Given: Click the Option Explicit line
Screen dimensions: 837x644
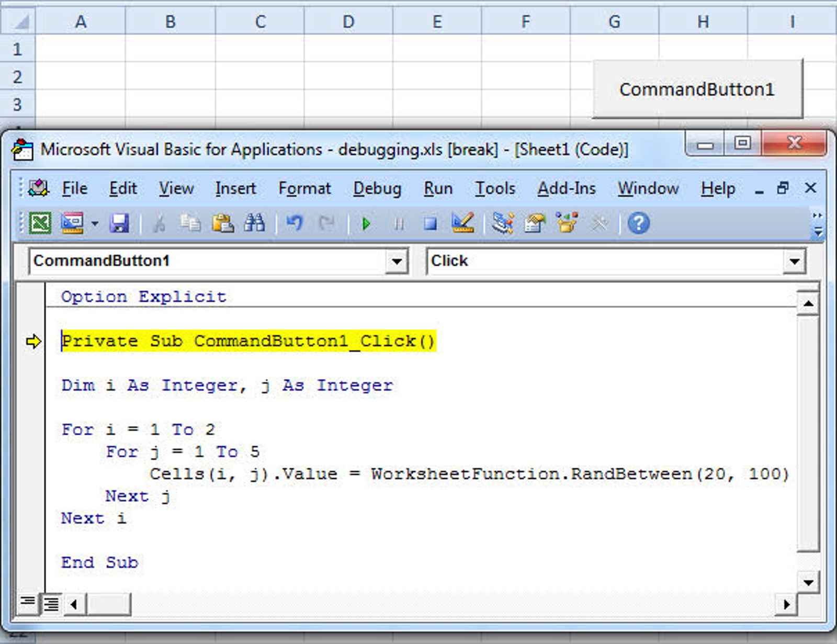Looking at the screenshot, I should coord(143,297).
